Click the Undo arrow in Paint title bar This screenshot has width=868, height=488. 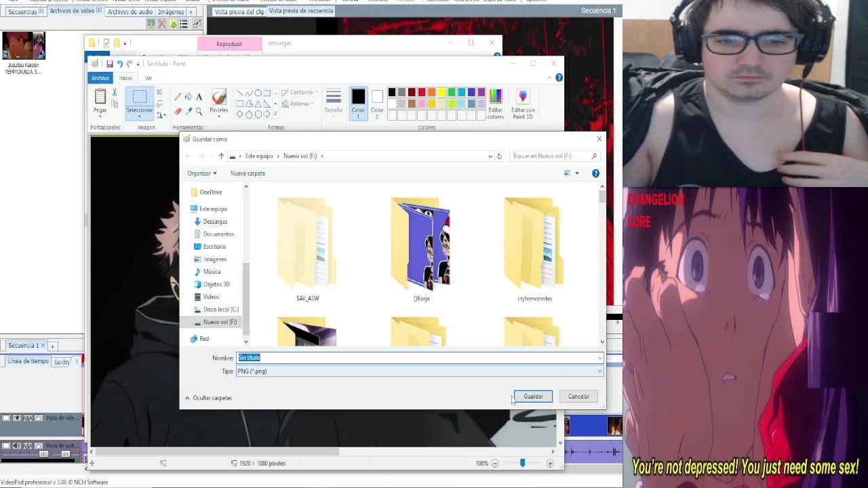[x=119, y=64]
